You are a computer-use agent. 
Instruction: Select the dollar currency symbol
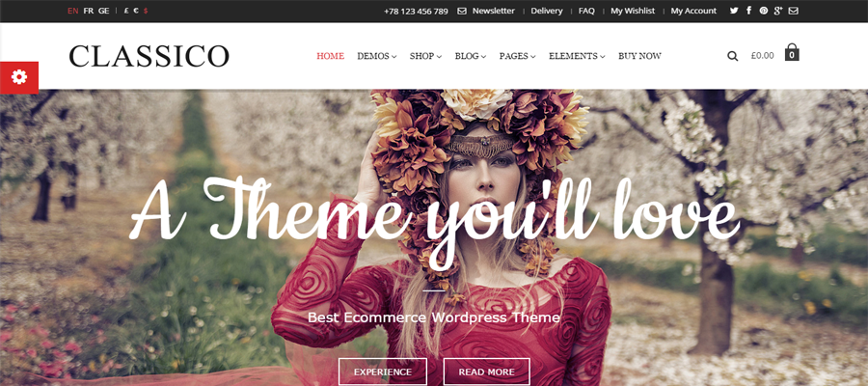(146, 11)
